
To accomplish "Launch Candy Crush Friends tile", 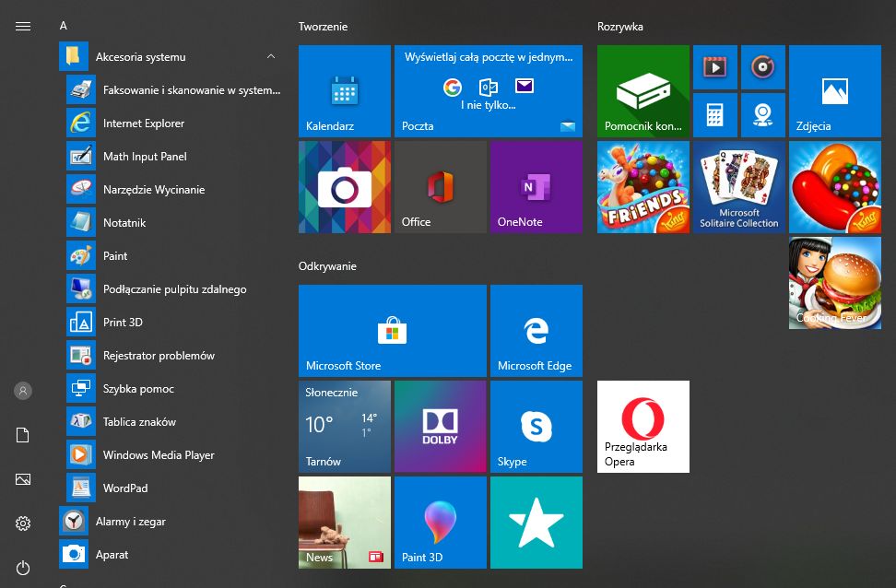I will point(643,187).
